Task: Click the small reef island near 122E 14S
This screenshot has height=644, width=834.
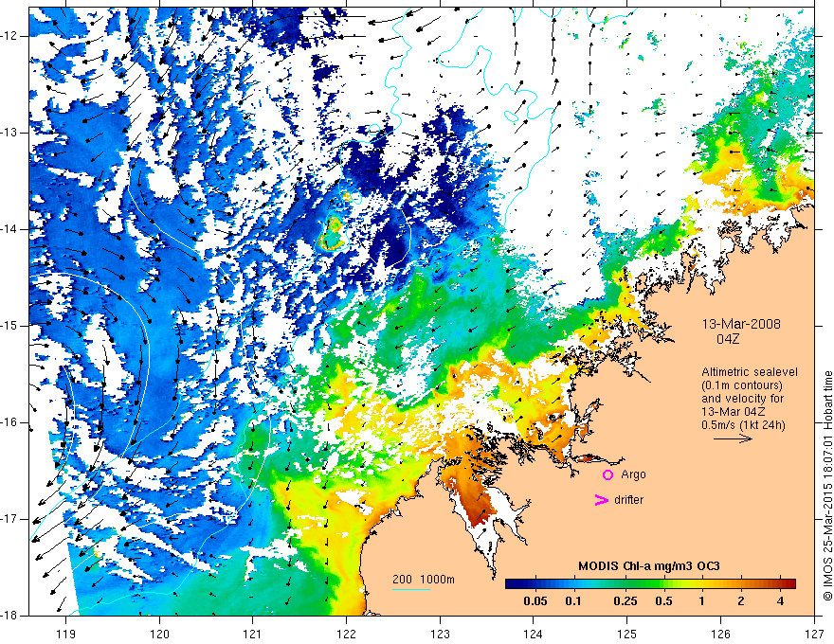Action: click(333, 234)
